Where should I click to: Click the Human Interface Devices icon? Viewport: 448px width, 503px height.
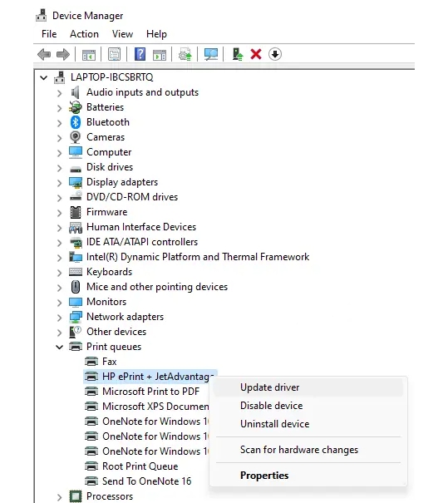point(76,227)
